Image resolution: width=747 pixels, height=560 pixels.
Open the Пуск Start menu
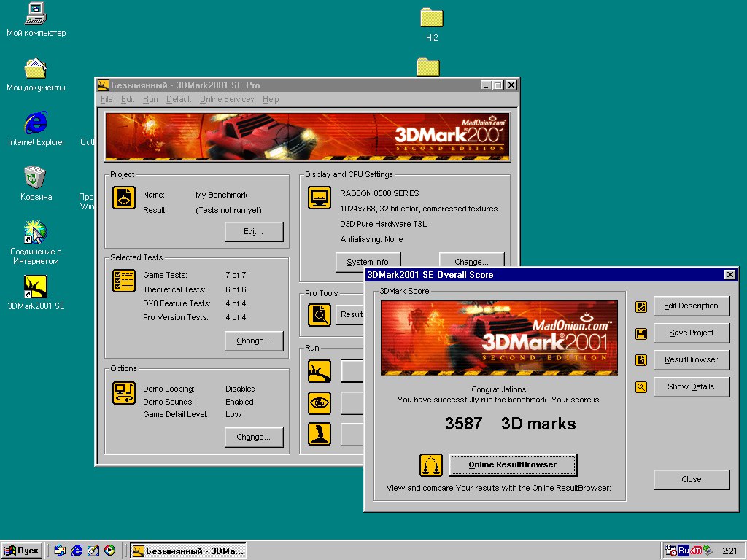point(22,551)
